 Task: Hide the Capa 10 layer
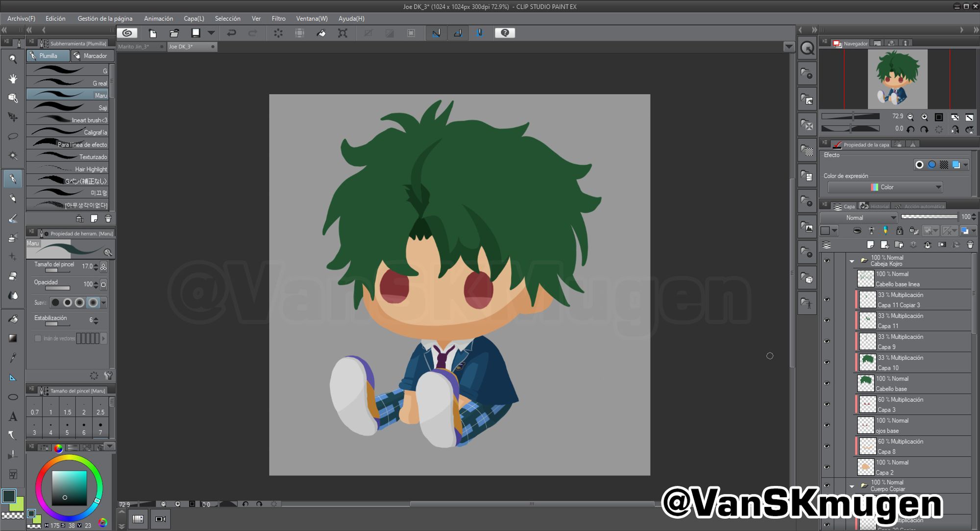[x=827, y=362]
